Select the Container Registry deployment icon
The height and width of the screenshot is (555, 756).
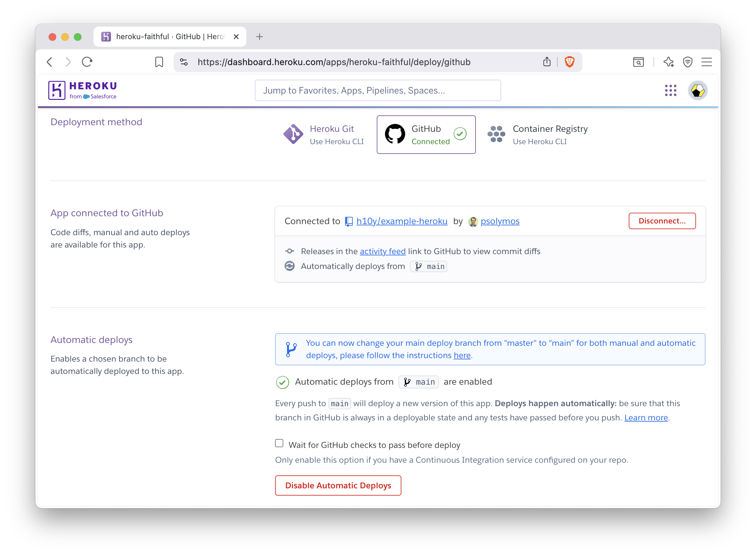click(496, 134)
